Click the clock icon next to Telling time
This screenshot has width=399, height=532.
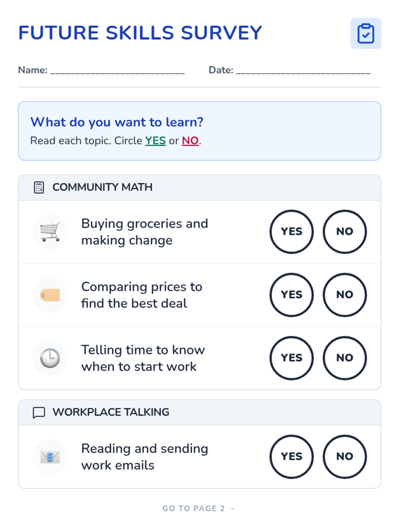click(50, 358)
